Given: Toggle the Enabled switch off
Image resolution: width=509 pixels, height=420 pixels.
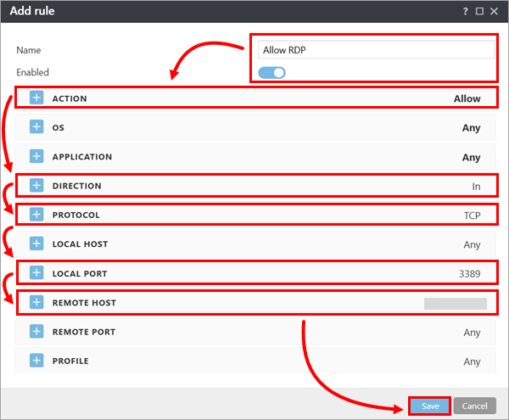Looking at the screenshot, I should pyautogui.click(x=273, y=73).
